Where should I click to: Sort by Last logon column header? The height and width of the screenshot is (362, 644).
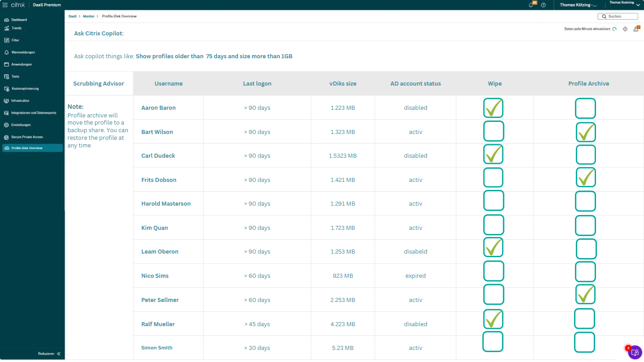tap(257, 84)
